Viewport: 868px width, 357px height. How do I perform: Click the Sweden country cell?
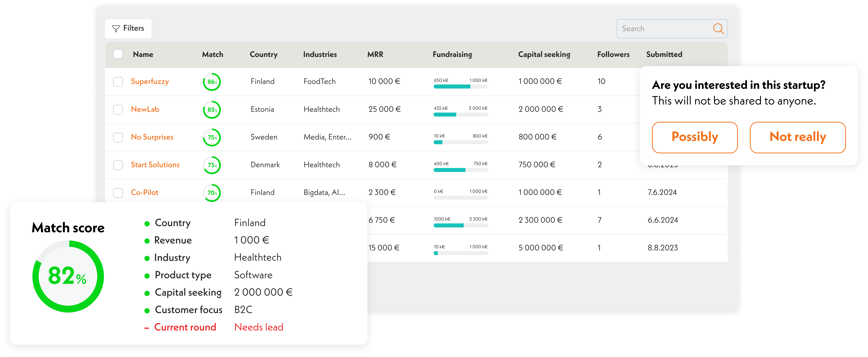[x=264, y=137]
